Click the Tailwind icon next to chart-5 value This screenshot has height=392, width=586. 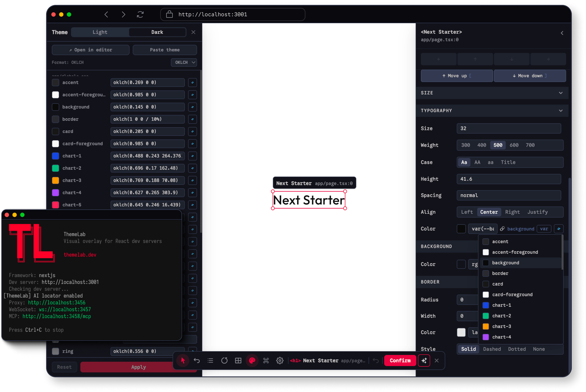(x=192, y=205)
